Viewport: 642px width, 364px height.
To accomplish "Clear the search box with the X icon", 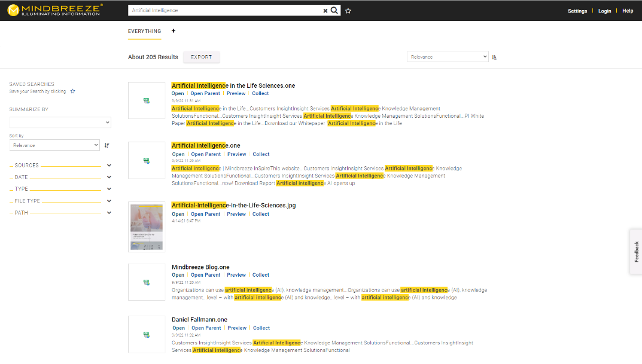I will tap(325, 11).
